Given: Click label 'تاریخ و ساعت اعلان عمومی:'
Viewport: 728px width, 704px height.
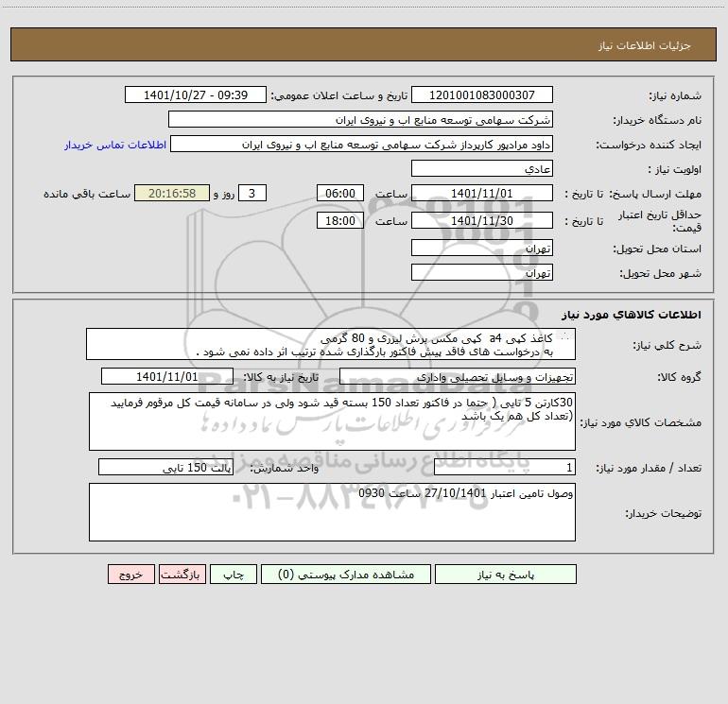Looking at the screenshot, I should click(338, 95).
